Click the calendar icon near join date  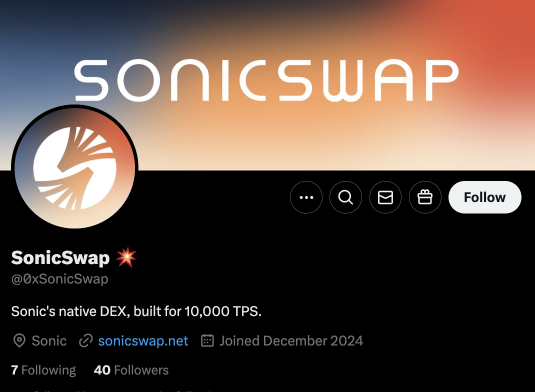pyautogui.click(x=207, y=340)
